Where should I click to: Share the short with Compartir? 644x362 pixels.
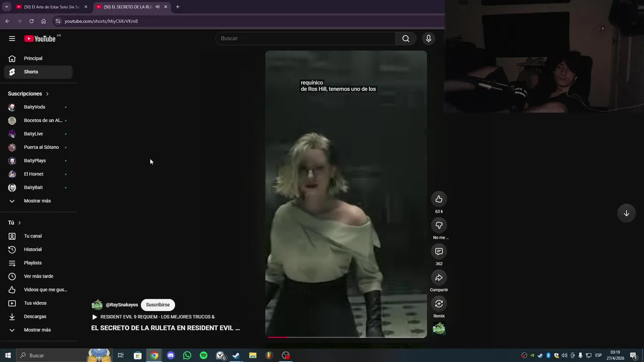click(x=439, y=278)
